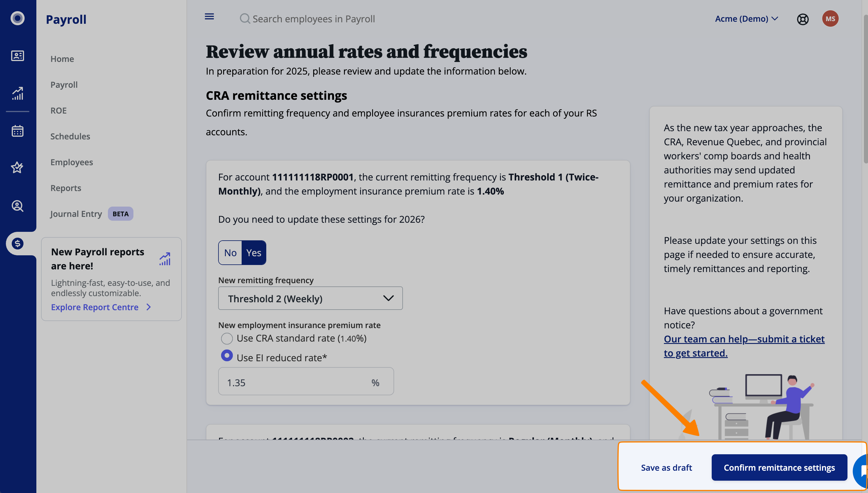
Task: Click the hamburger menu icon
Action: [x=209, y=17]
